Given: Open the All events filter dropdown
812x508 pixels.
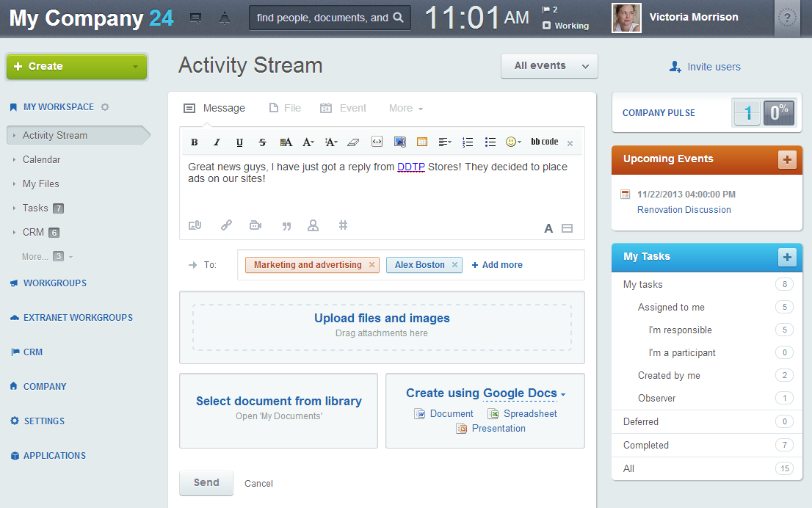Looking at the screenshot, I should (549, 66).
